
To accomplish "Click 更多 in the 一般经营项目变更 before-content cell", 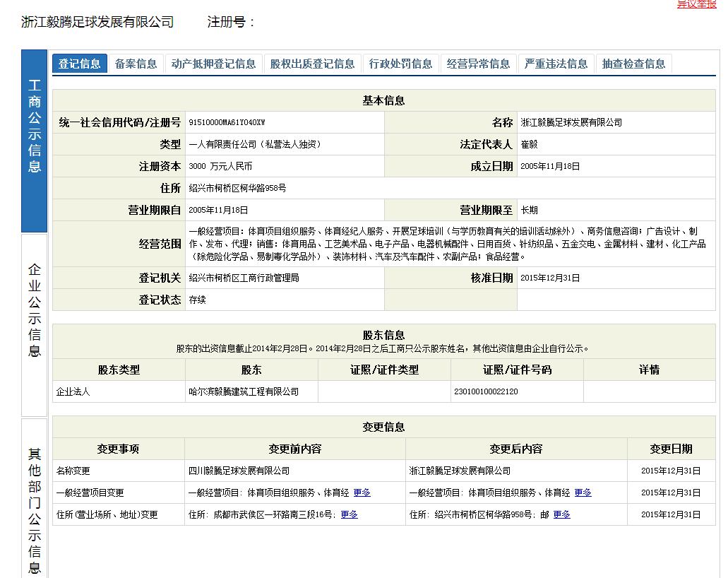I will pos(361,493).
